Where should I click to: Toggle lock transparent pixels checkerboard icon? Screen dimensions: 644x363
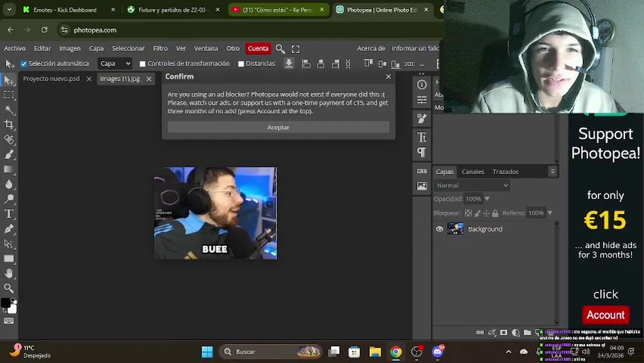(x=468, y=213)
